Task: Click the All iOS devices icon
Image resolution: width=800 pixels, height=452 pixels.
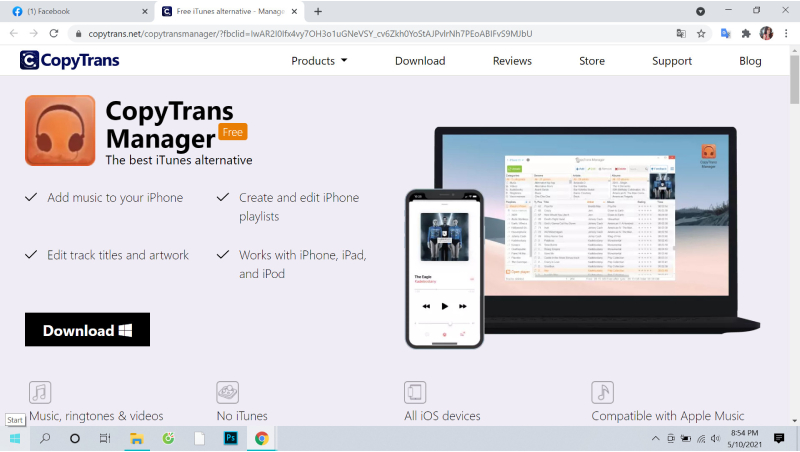Action: tap(415, 392)
